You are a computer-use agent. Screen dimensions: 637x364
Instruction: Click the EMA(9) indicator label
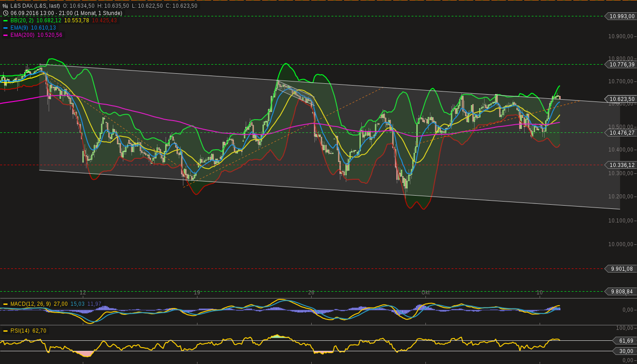click(19, 28)
